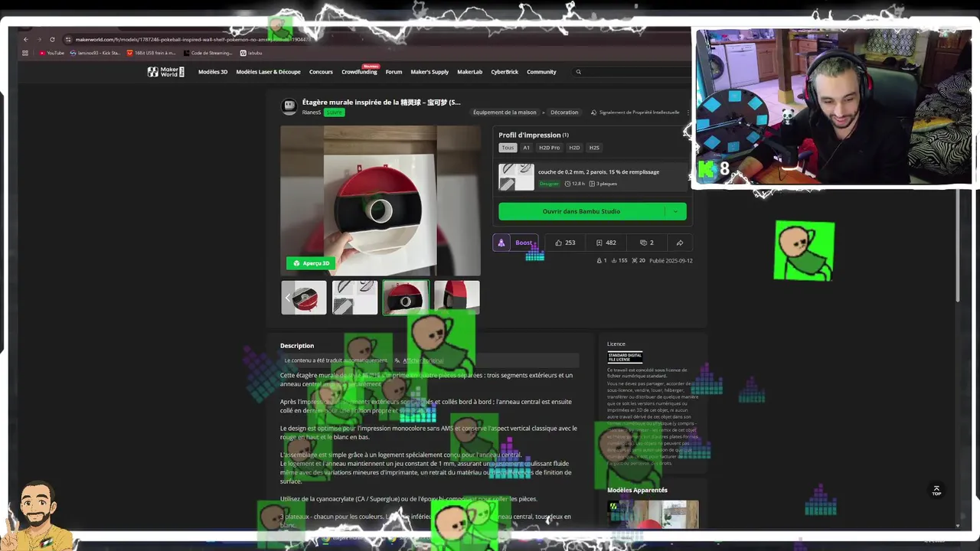Focus the MakerWorld search field
This screenshot has height=551, width=980.
632,72
